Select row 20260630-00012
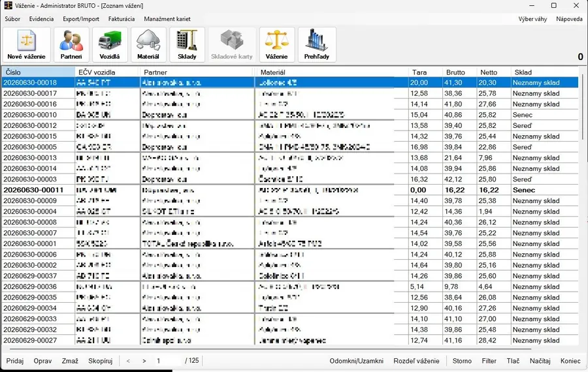Screen dimensions: 588x372 point(290,125)
